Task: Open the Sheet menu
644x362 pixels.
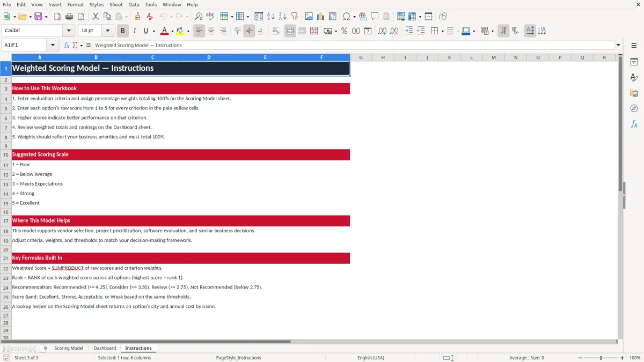Action: (116, 4)
